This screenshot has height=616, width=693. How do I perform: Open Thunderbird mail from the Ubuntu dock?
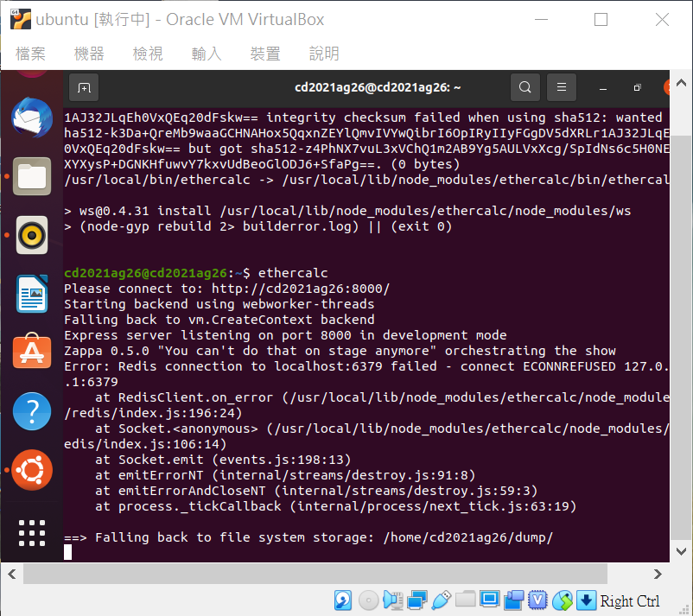[x=31, y=118]
